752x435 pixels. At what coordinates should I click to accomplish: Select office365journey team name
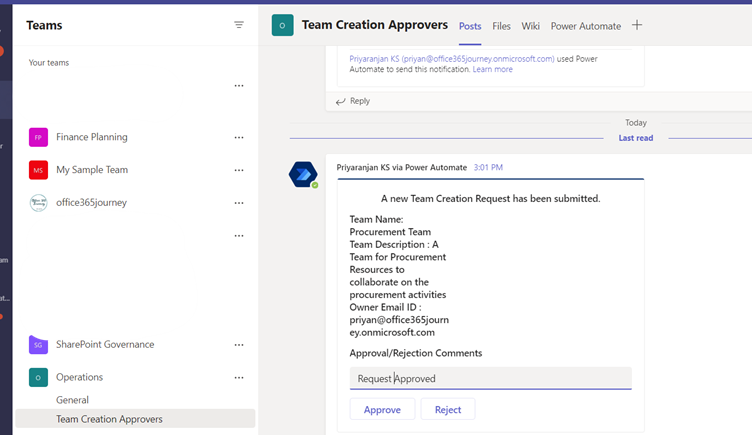click(91, 203)
